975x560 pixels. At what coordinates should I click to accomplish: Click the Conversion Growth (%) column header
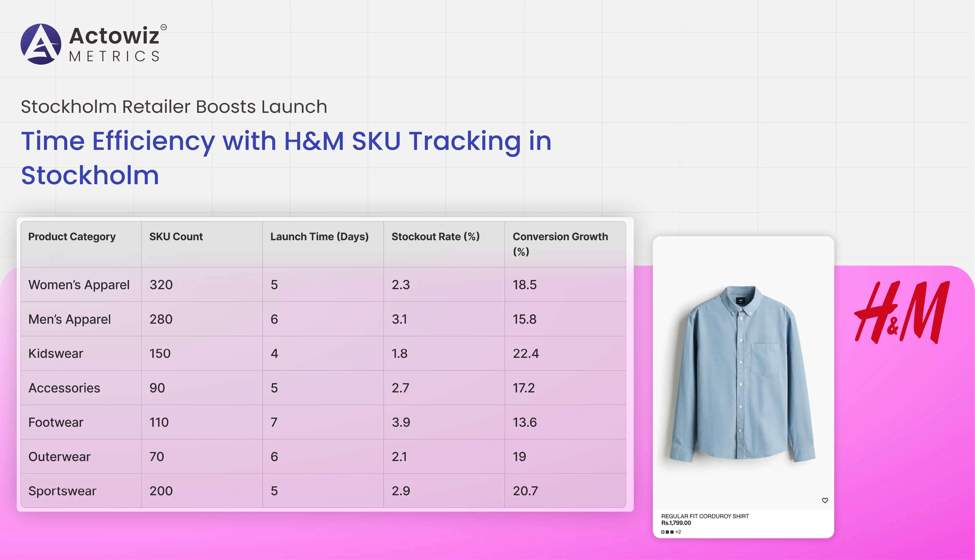[x=560, y=243]
